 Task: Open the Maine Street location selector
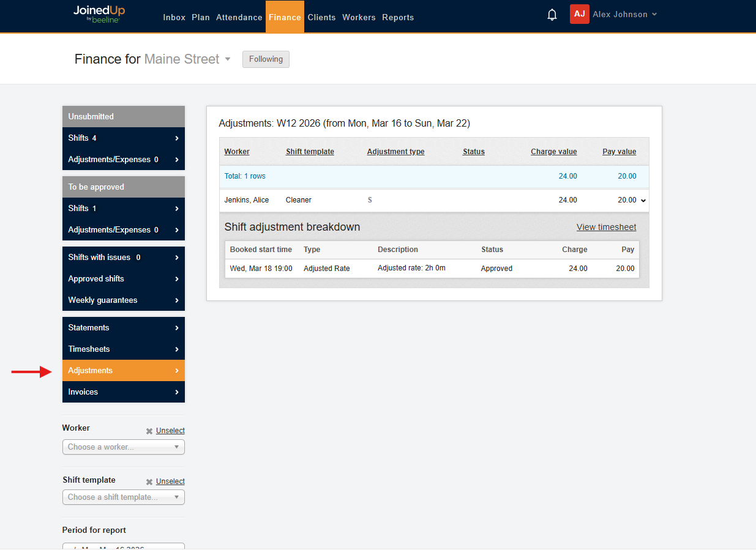[x=228, y=59]
